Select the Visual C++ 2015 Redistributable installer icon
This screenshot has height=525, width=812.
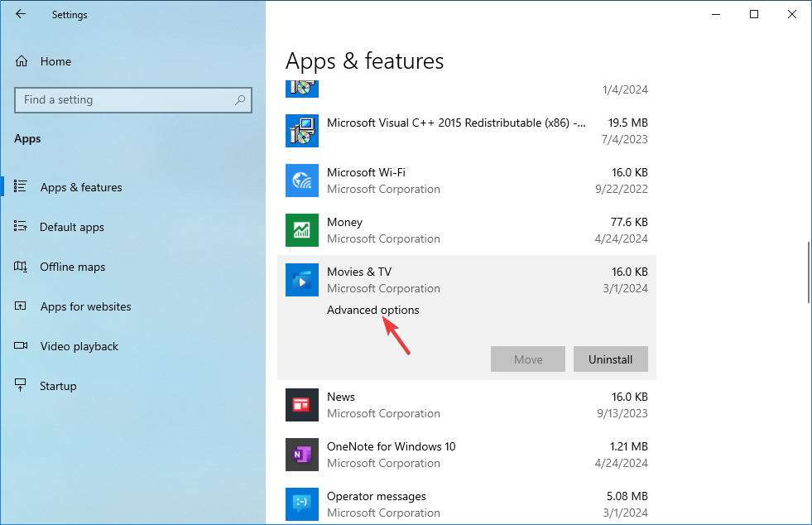(x=302, y=131)
